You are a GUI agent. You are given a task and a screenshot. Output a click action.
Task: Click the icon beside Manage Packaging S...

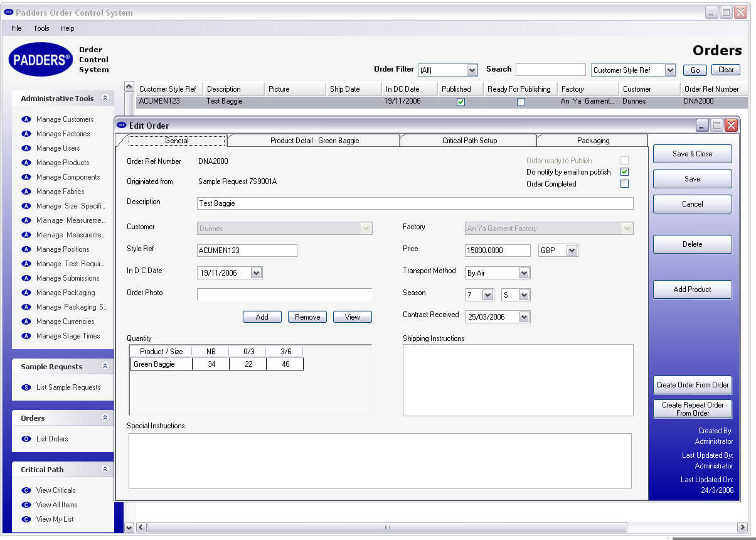coord(26,307)
